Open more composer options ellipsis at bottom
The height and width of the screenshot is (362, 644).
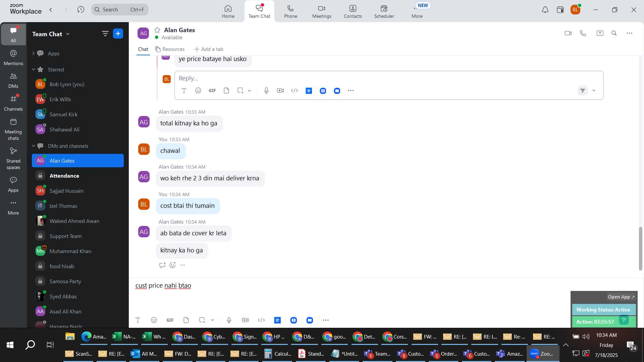pos(326,320)
